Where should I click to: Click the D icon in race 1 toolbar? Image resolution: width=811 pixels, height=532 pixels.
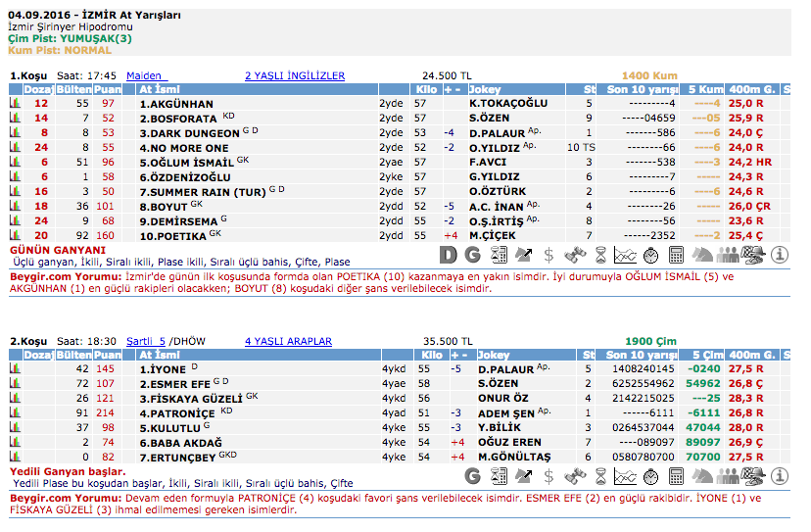[448, 255]
